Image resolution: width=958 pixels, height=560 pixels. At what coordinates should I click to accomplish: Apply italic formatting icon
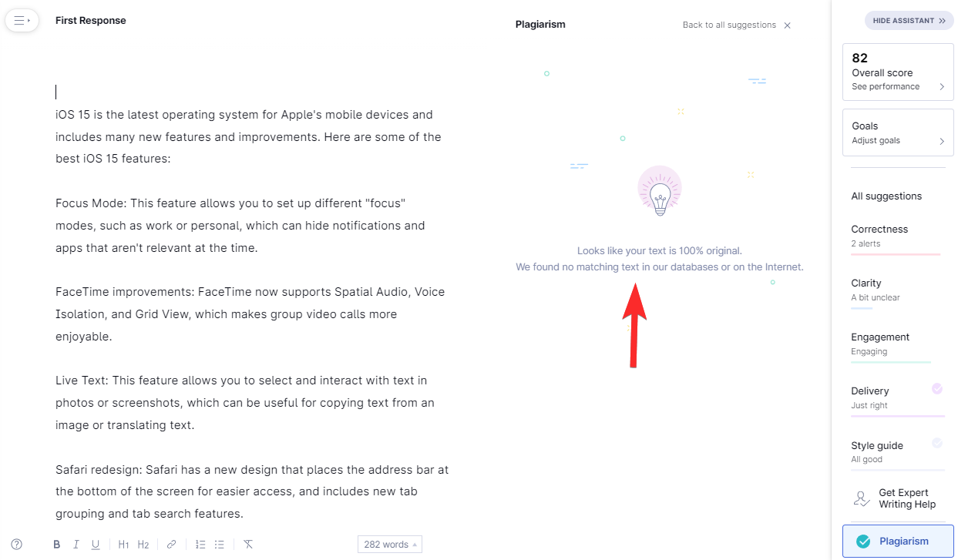pyautogui.click(x=76, y=545)
